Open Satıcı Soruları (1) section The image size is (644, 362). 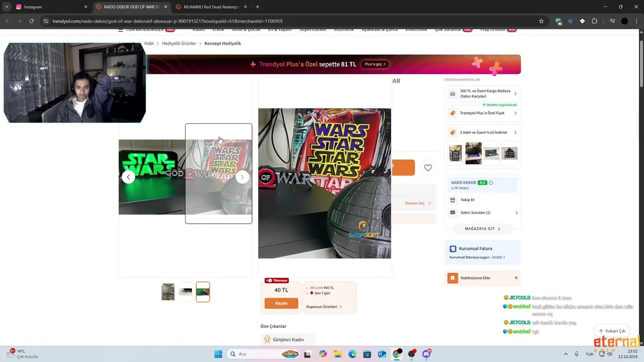point(482,213)
